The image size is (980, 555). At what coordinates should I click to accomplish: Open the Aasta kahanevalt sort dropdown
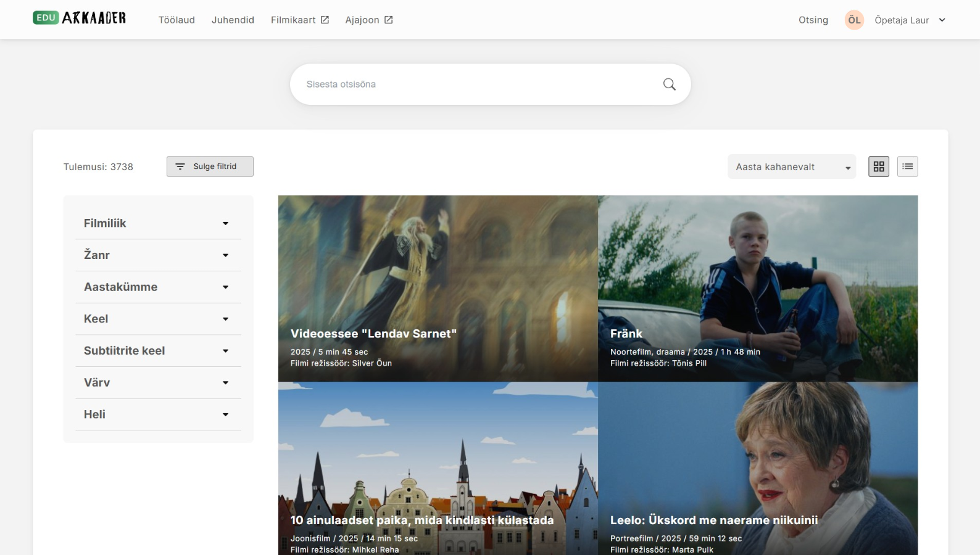tap(791, 167)
